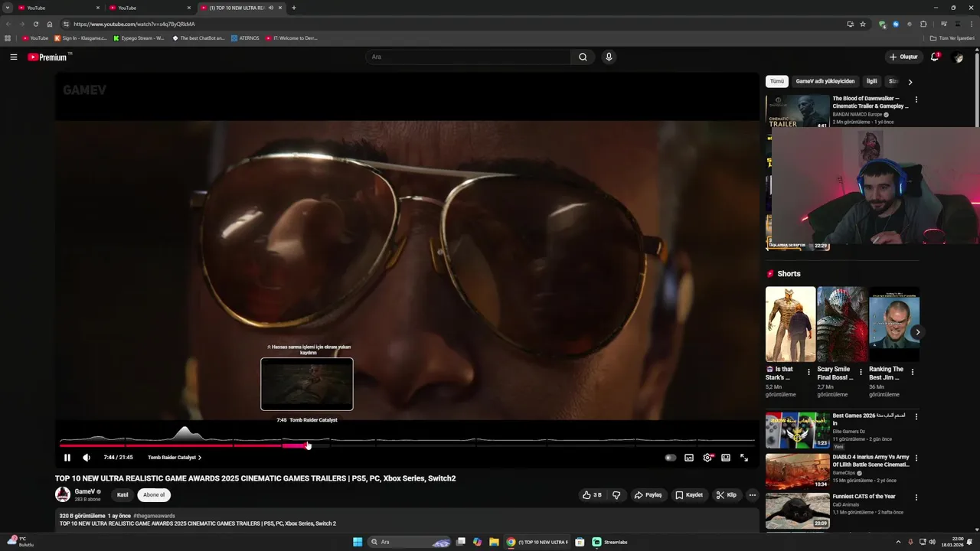
Task: Select the İlgili filter chip
Action: coord(871,81)
